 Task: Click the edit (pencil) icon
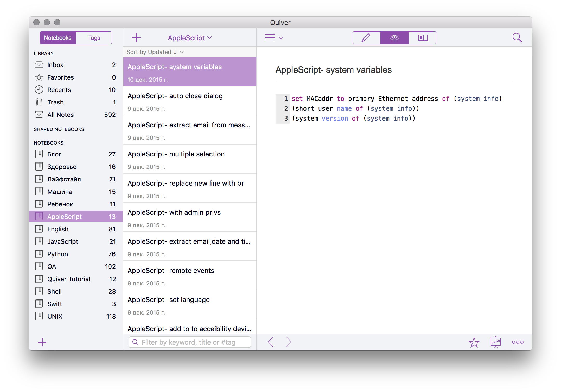[366, 37]
